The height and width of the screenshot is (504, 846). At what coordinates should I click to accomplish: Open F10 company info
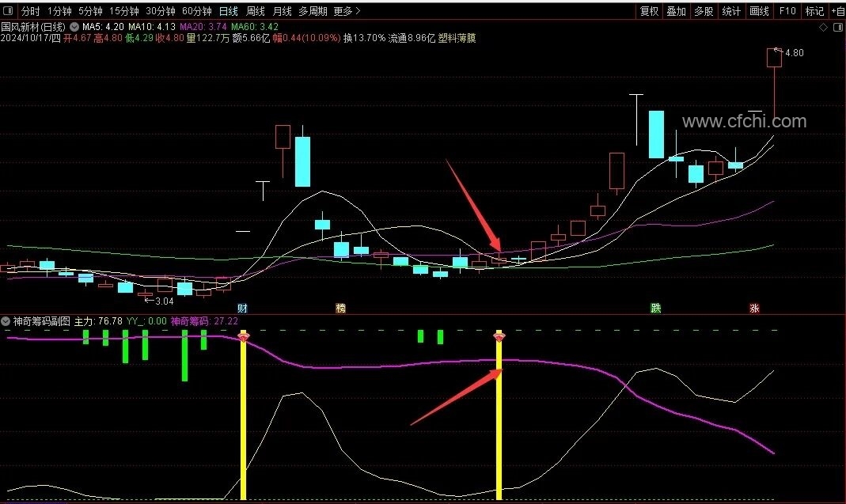click(x=787, y=11)
